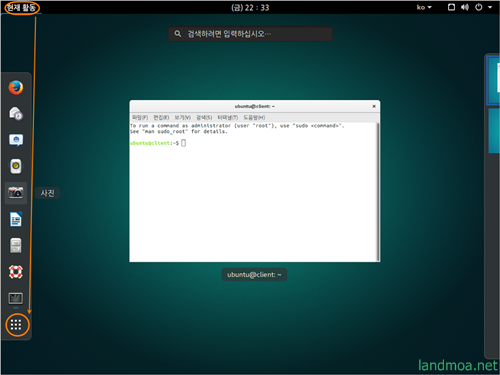500x375 pixels.
Task: Focus the 검색하려면 입력하십시오 search field
Action: [x=250, y=34]
